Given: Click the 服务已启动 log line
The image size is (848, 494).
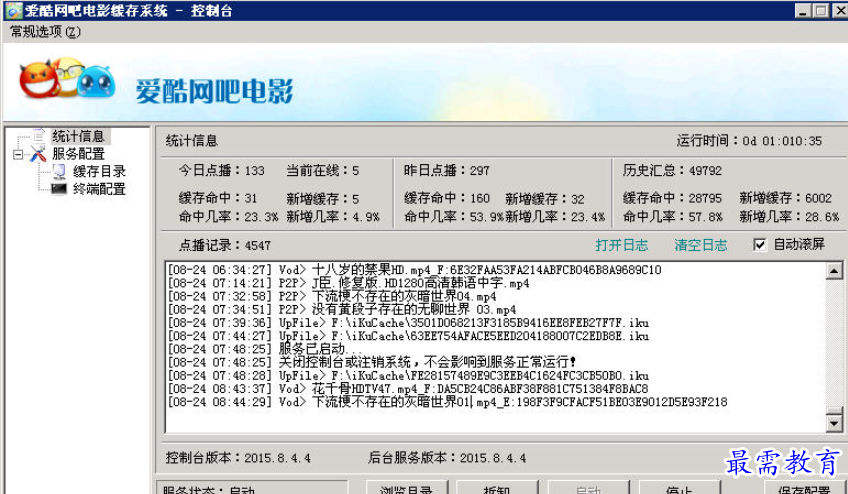Looking at the screenshot, I should (x=265, y=349).
